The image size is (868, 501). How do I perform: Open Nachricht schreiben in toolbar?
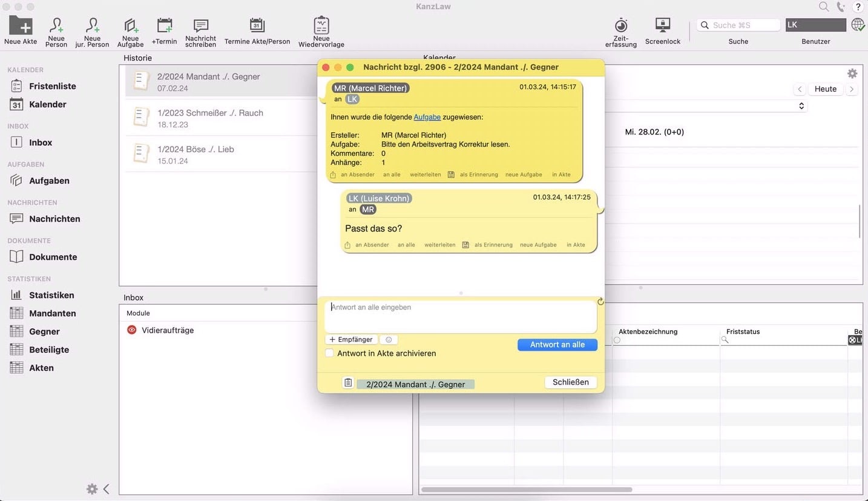(x=201, y=32)
